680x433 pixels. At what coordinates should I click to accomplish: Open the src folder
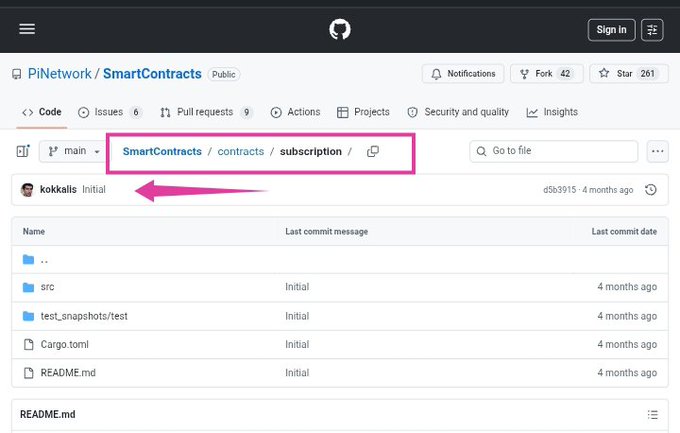point(47,287)
